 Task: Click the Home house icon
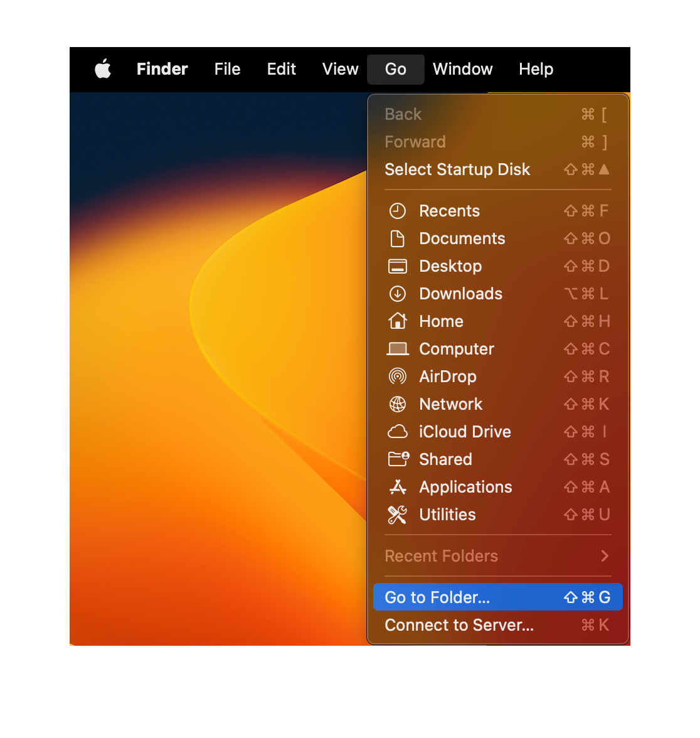click(398, 321)
